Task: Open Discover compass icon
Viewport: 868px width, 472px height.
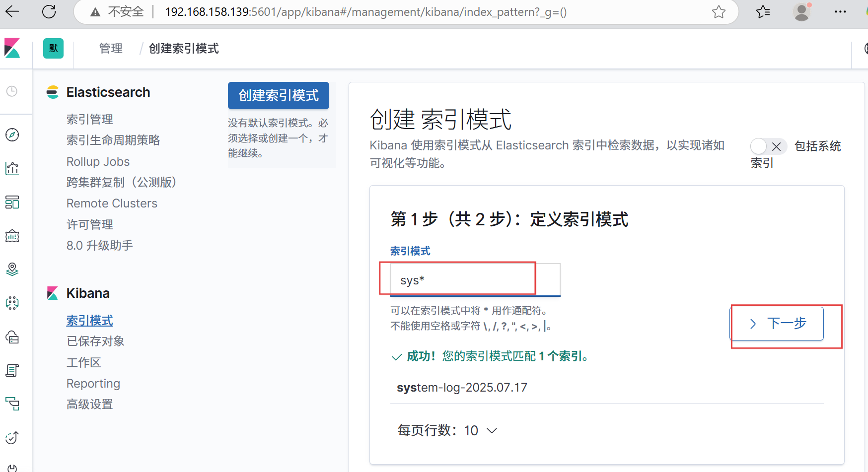Action: (12, 135)
